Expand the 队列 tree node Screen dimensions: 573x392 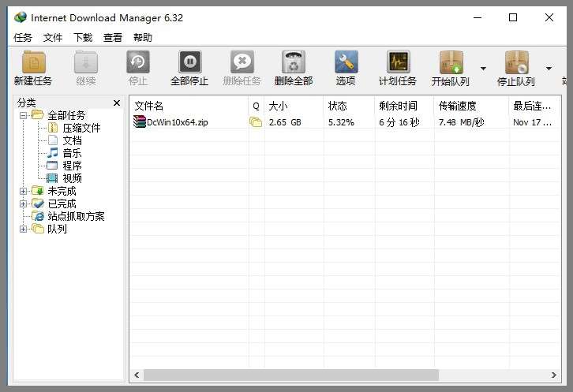[x=24, y=229]
